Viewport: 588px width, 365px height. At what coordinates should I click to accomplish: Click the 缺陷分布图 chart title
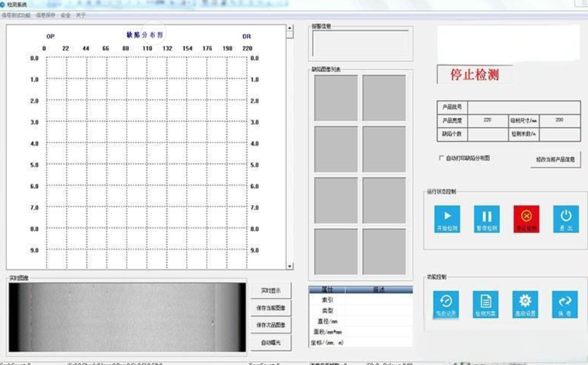(x=145, y=35)
